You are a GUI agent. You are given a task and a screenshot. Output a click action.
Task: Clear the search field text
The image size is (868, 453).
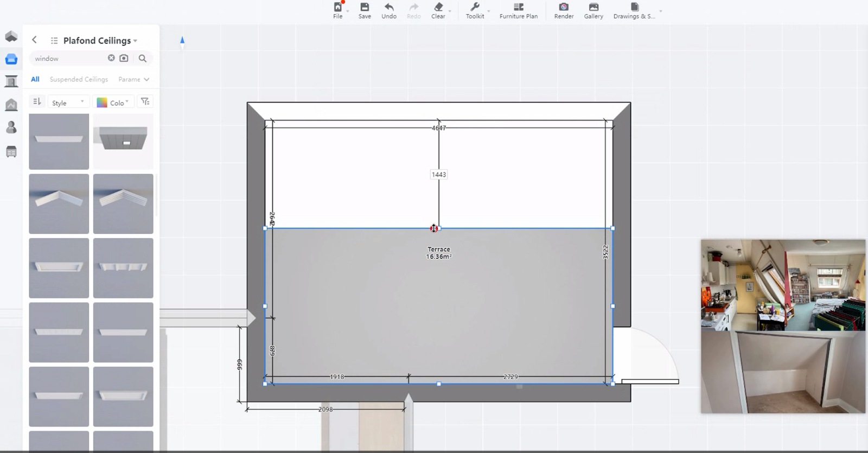click(x=111, y=58)
